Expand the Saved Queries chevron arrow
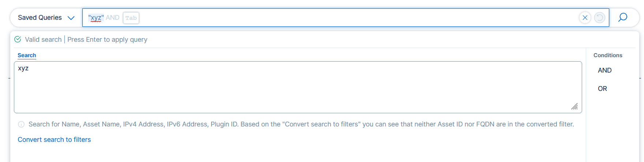This screenshot has height=162, width=644. pos(71,18)
